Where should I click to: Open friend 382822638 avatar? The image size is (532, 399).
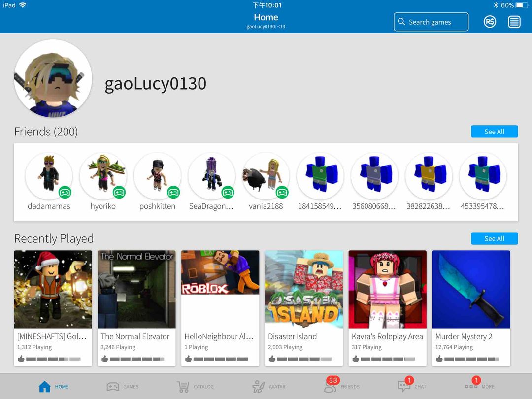click(x=429, y=176)
